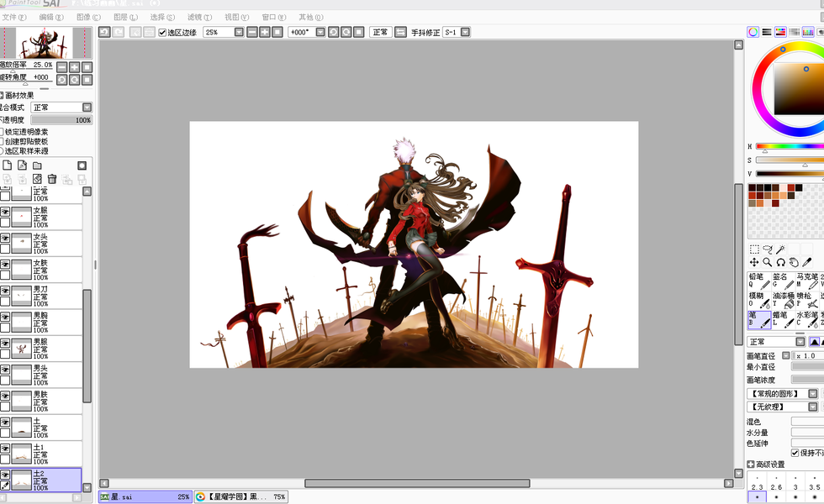Open the 编辑 menu
Viewport: 824px width, 504px height.
(51, 18)
